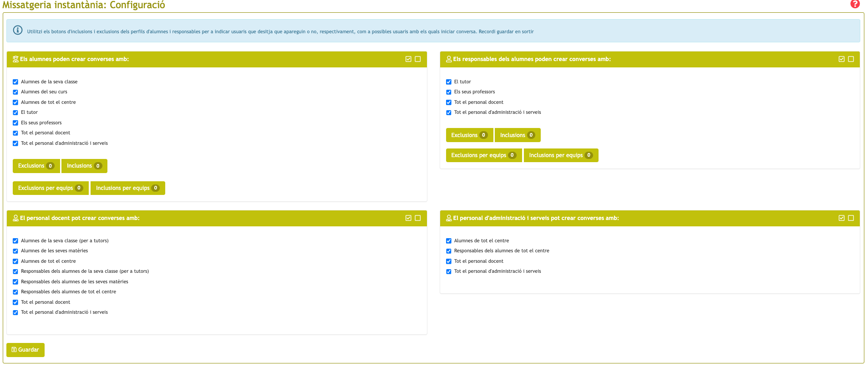868x368 pixels.
Task: Uncheck 'Alumnes de les seves matèries' checkbox
Action: (15, 251)
